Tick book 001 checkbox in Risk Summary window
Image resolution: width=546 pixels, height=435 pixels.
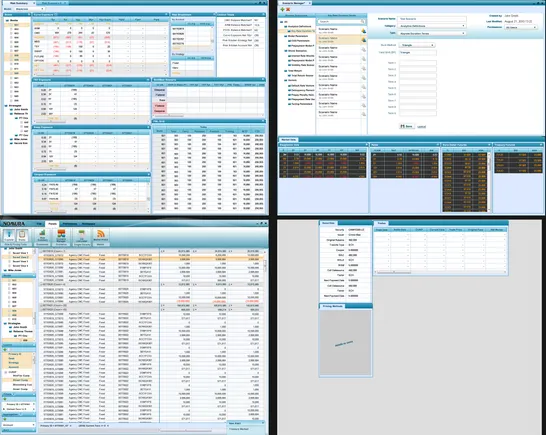tap(11, 25)
